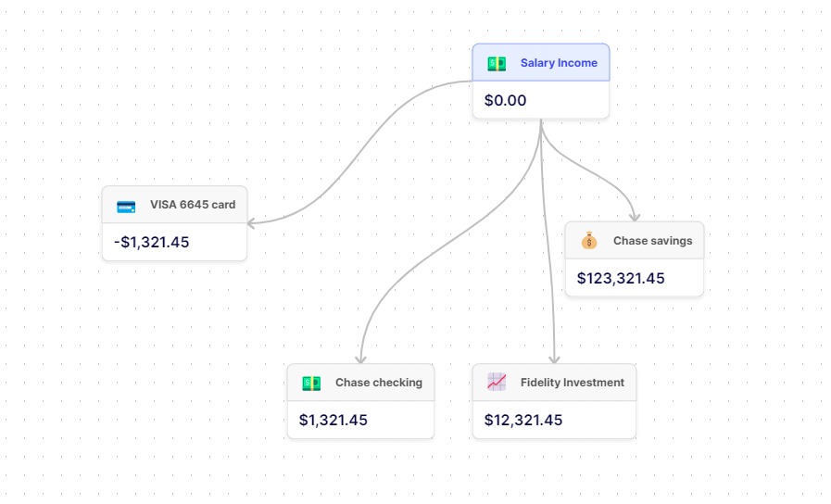The width and height of the screenshot is (831, 504).
Task: Select the Chase savings node title
Action: 652,241
